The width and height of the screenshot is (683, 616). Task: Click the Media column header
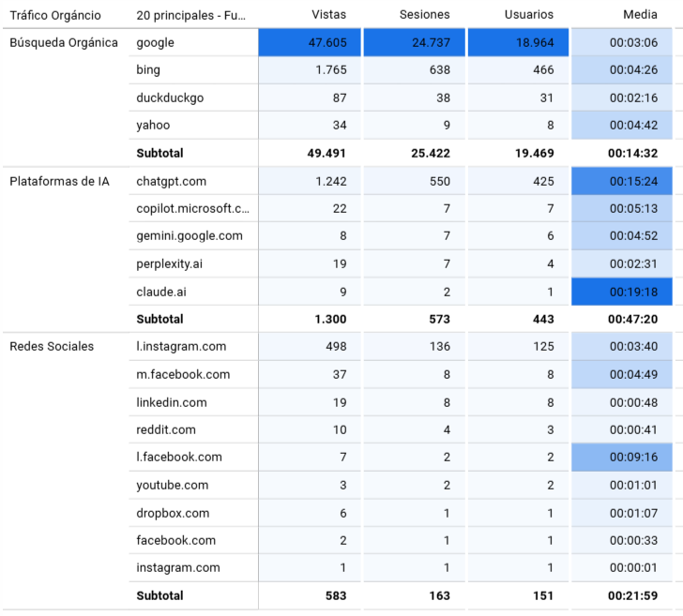(x=640, y=15)
